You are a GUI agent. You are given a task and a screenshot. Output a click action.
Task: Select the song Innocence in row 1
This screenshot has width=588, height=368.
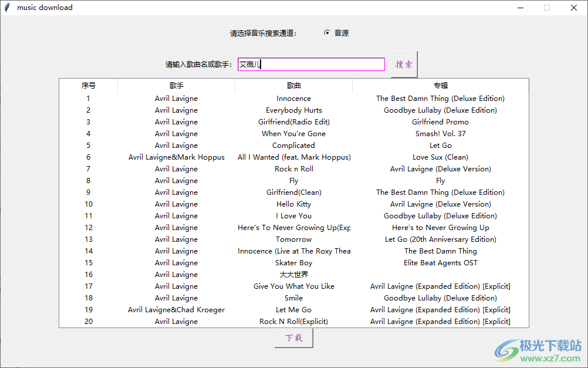[293, 98]
